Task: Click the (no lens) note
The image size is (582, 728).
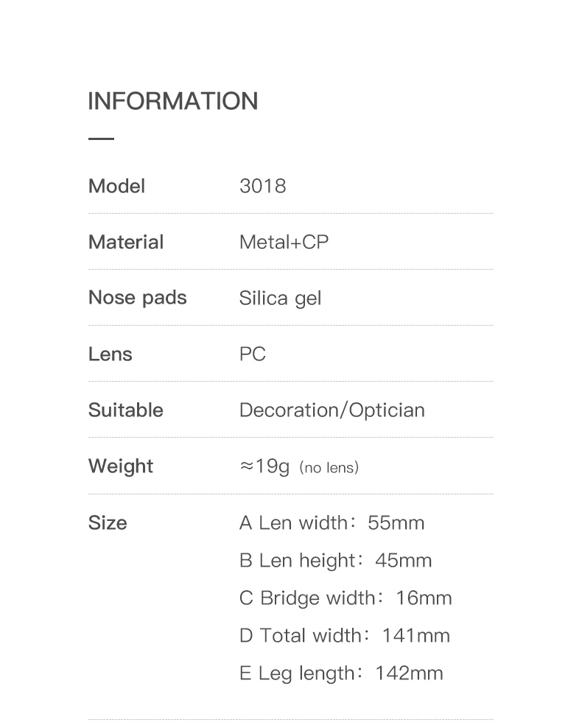Action: 329,467
